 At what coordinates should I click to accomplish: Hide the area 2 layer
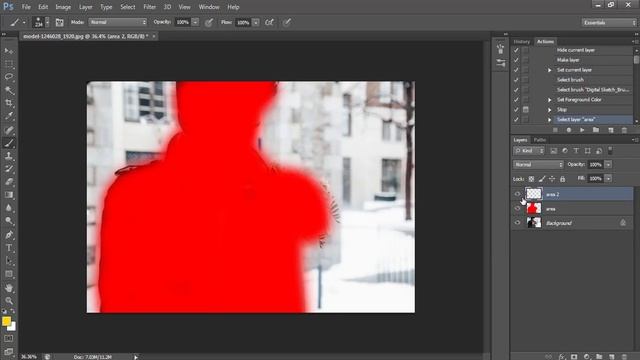(x=517, y=194)
